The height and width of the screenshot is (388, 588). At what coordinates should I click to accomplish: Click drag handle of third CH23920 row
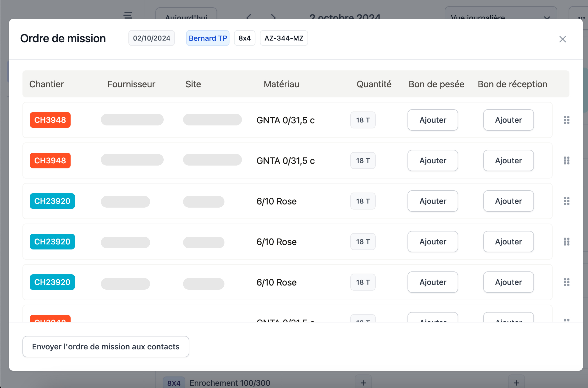[566, 282]
